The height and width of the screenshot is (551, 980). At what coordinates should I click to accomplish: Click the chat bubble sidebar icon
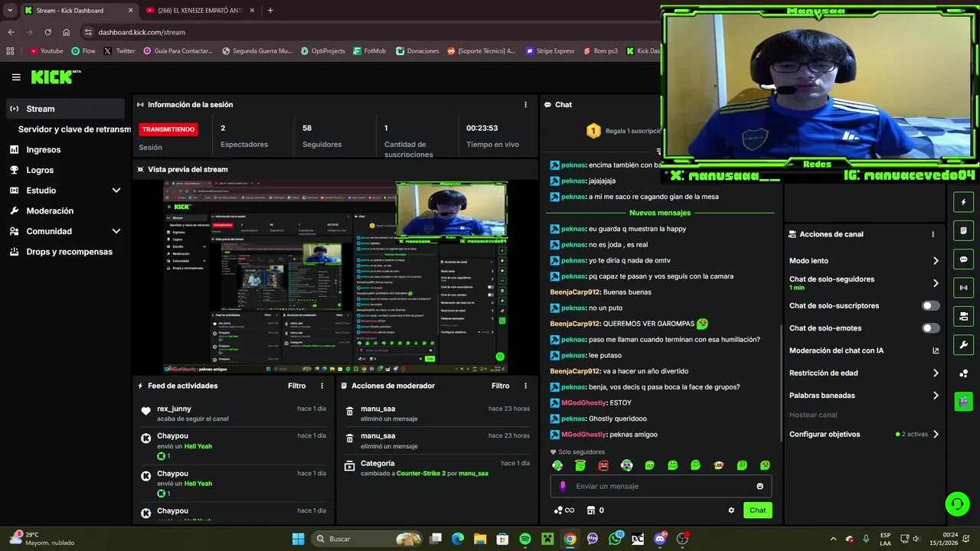[x=963, y=259]
